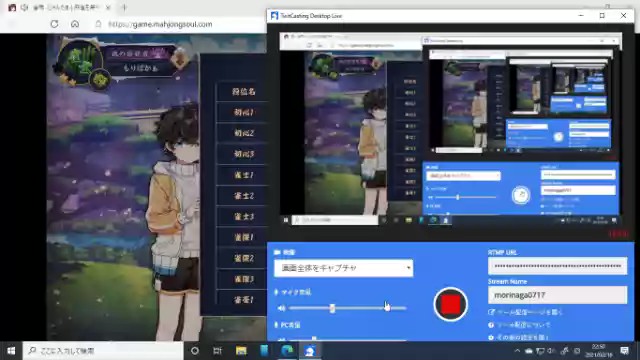Screen dimensions: 640x360
Task: Stop the broadcast with the red record button
Action: tap(451, 304)
